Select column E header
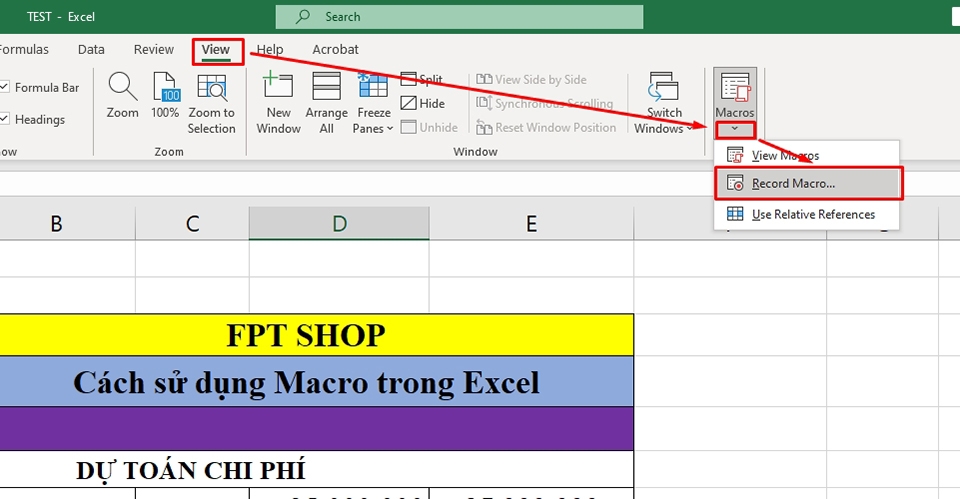Image resolution: width=960 pixels, height=499 pixels. click(531, 223)
